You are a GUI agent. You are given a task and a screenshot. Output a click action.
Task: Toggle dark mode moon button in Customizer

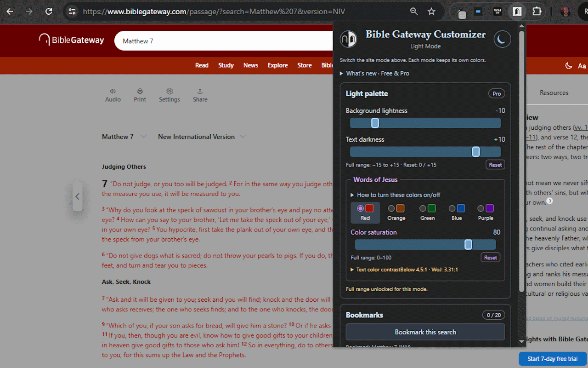point(502,39)
